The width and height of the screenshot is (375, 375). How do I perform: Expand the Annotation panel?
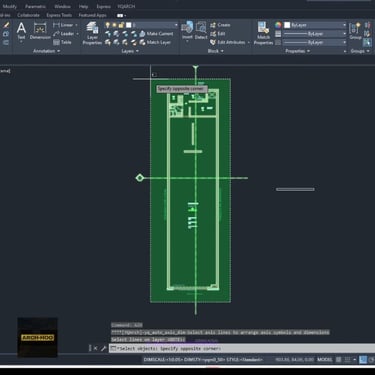click(x=46, y=51)
